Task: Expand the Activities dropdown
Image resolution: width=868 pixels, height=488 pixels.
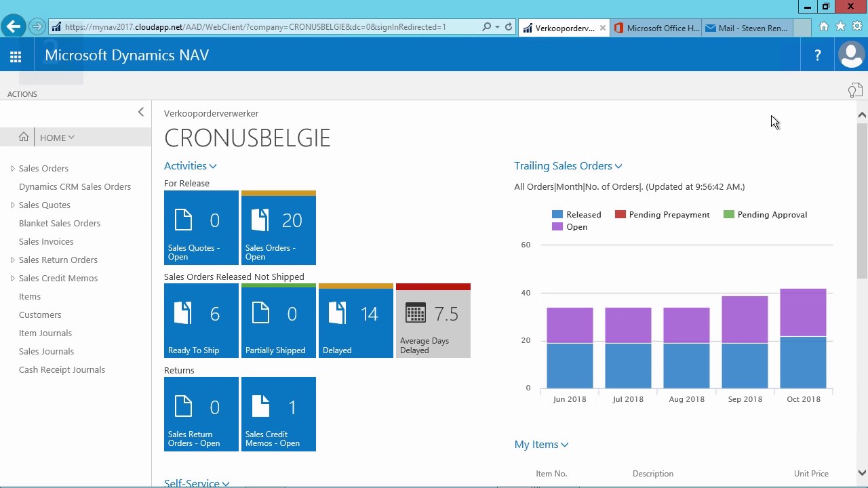Action: (x=191, y=165)
